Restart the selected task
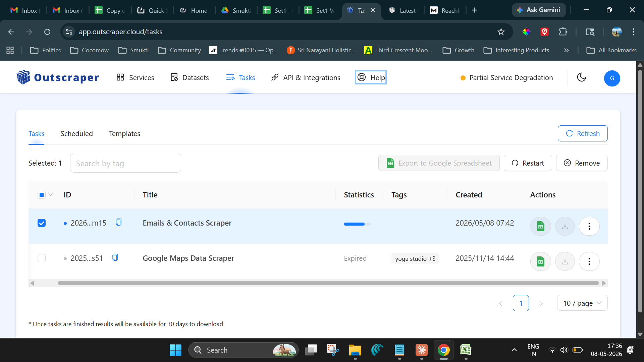 click(528, 163)
